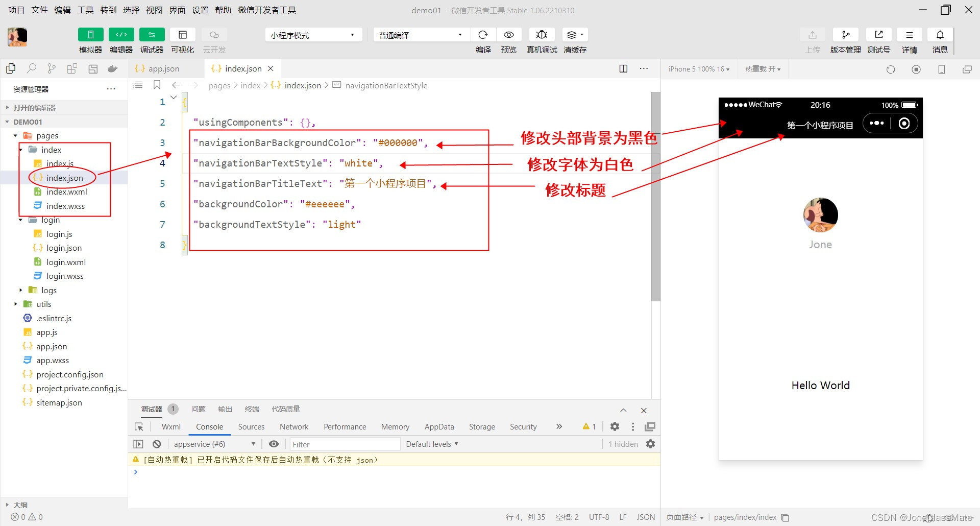Click the bookmark icon in breadcrumb bar
980x526 pixels.
157,85
